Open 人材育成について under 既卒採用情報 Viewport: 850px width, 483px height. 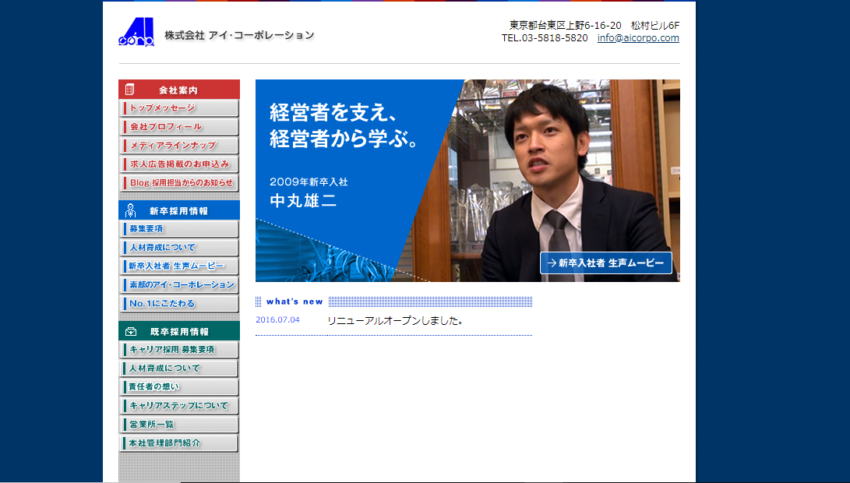tap(178, 369)
